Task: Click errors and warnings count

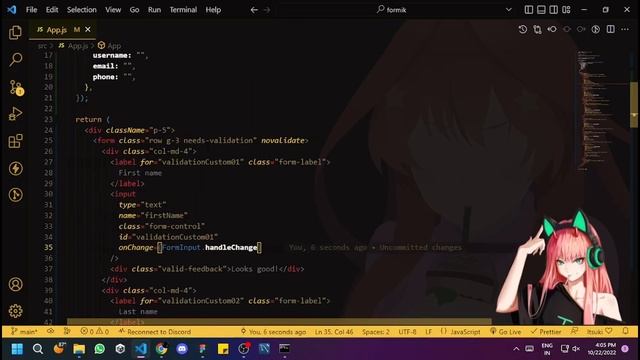Action: (94, 332)
